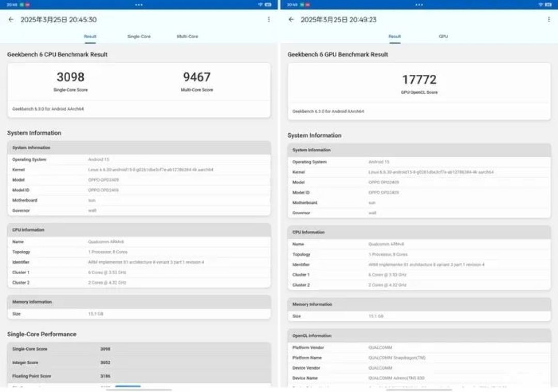This screenshot has height=392, width=558.
Task: Tap the 9467 multi-core score
Action: tap(197, 77)
